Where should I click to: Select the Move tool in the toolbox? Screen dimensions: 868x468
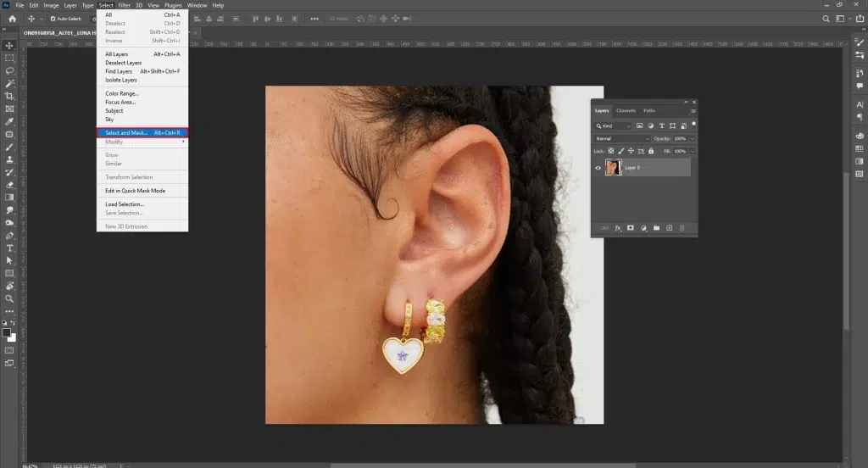pos(9,46)
